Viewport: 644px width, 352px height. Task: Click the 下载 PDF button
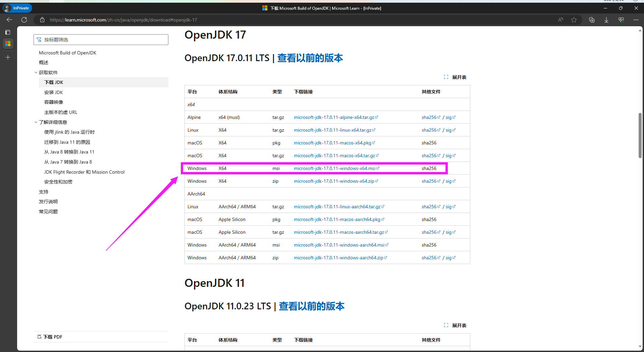[x=50, y=337]
